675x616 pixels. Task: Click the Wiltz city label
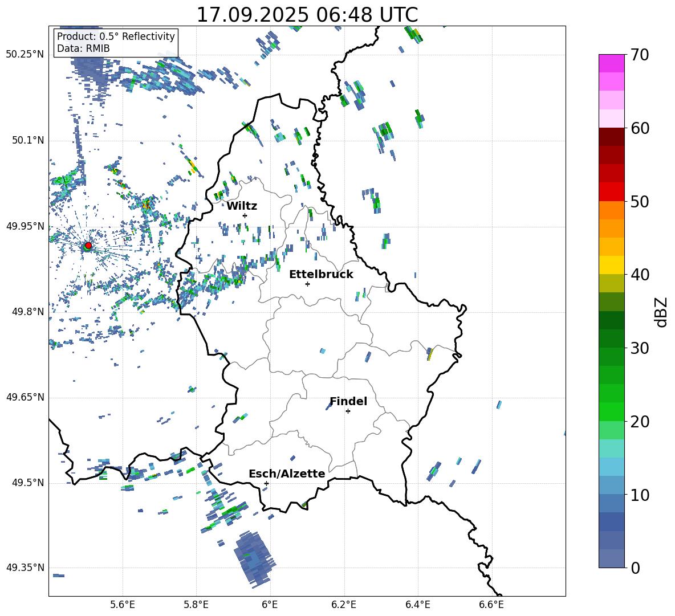[x=242, y=206]
